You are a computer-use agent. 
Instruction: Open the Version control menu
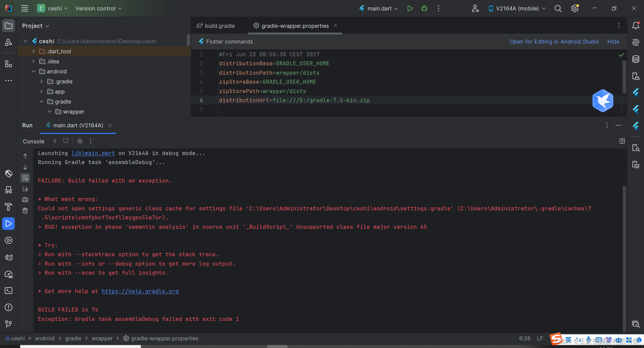coord(98,8)
